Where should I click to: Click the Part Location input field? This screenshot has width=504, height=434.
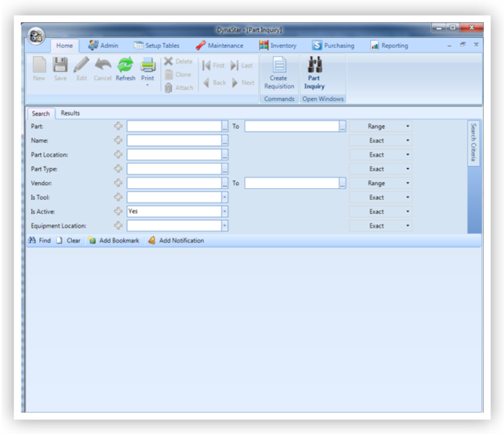[174, 155]
